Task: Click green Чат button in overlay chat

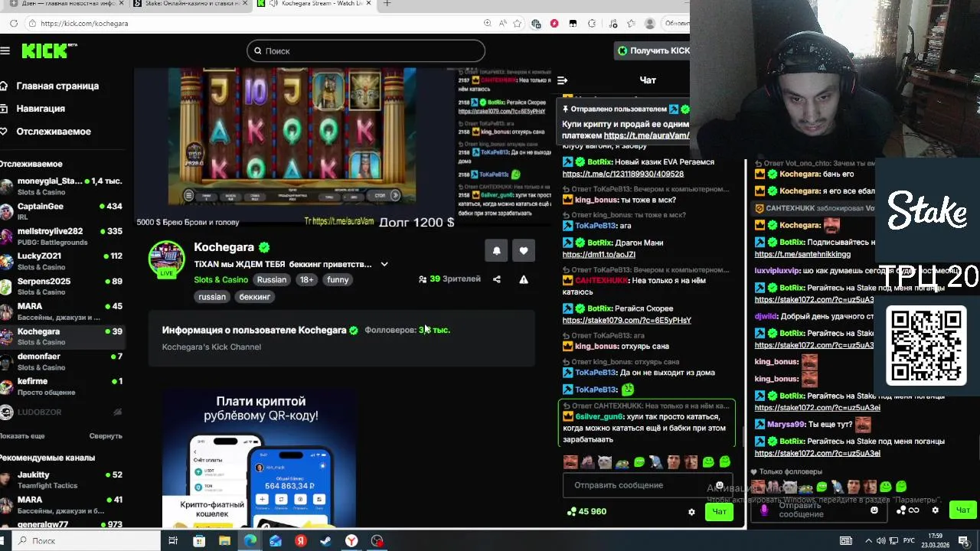Action: (x=963, y=510)
